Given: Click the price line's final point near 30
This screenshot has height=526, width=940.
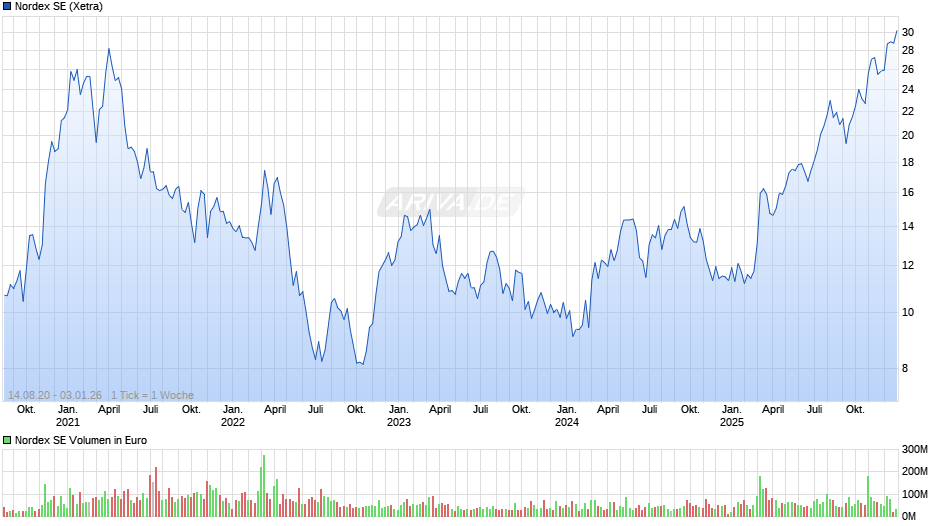Looking at the screenshot, I should [897, 31].
